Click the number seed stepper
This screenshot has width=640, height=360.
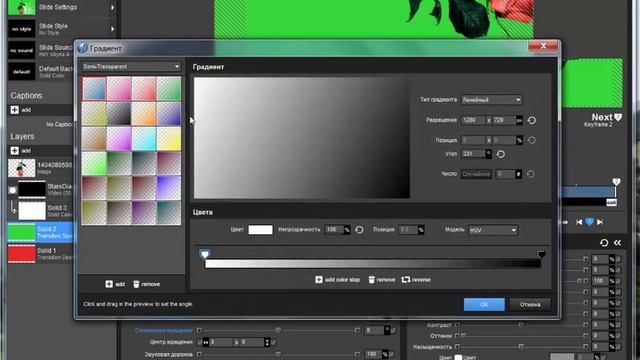[518, 174]
